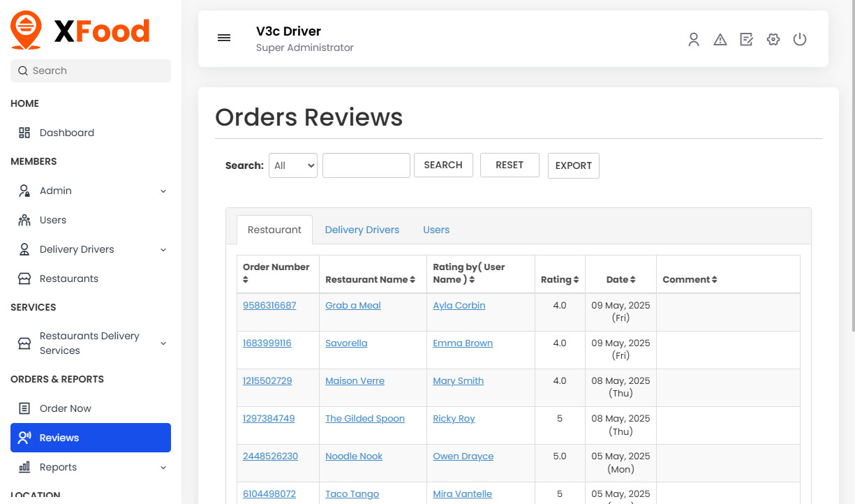Open the settings gear in header
This screenshot has width=855, height=504.
click(773, 40)
